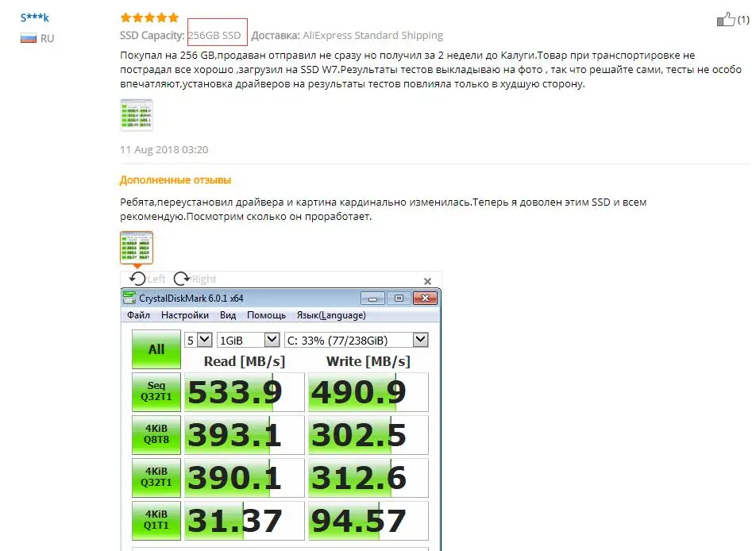
Task: Click the Дополненные отзывы heading
Action: click(x=175, y=179)
